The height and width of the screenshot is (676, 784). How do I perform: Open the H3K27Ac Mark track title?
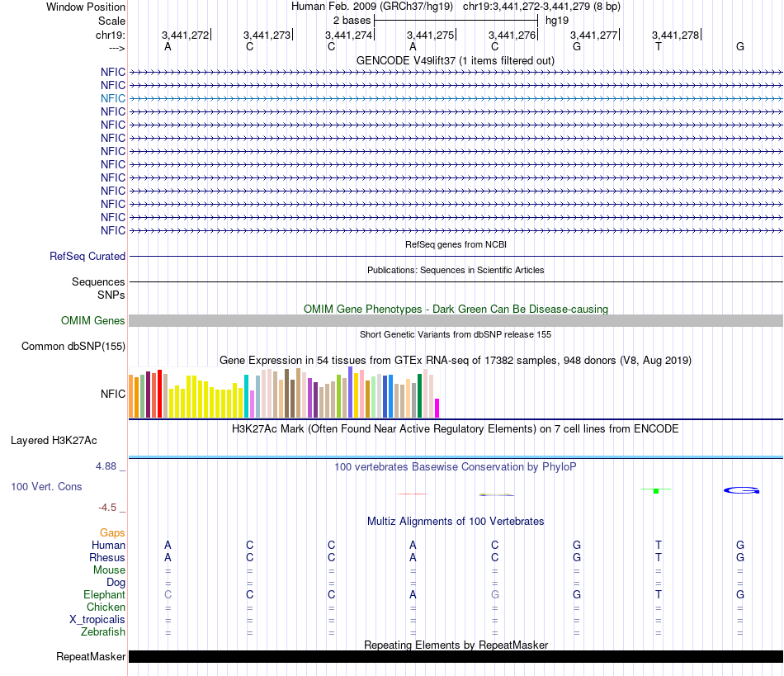pos(455,428)
